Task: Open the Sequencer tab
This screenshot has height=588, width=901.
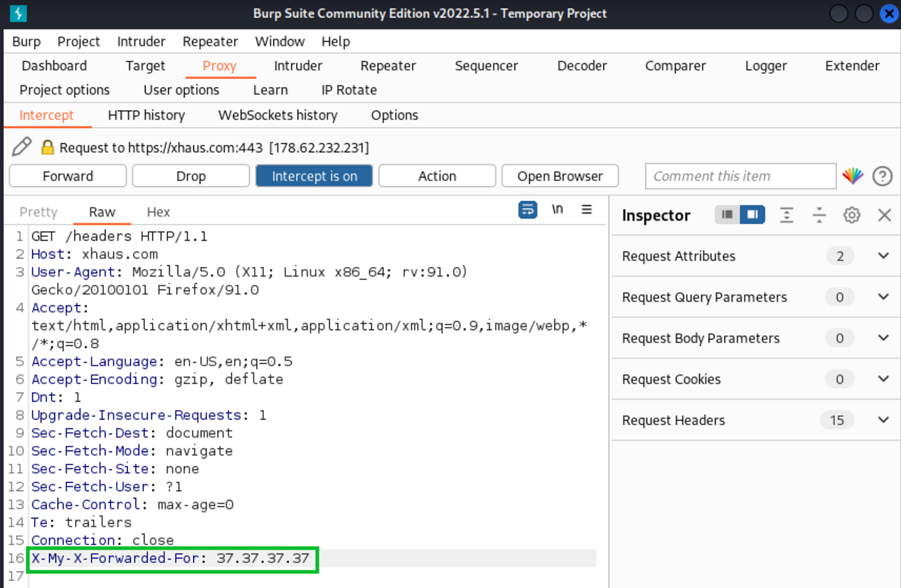Action: coord(487,66)
